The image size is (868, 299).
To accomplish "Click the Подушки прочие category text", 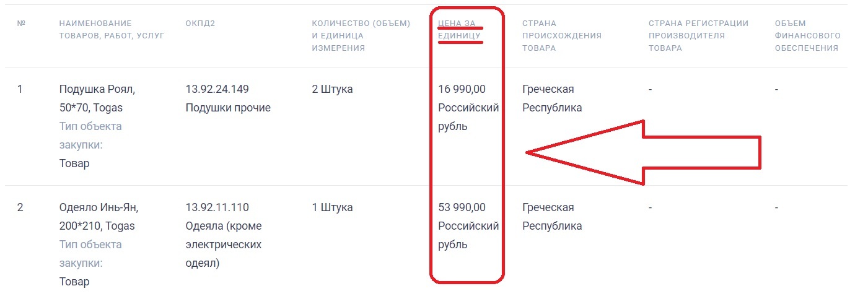I will tap(228, 108).
